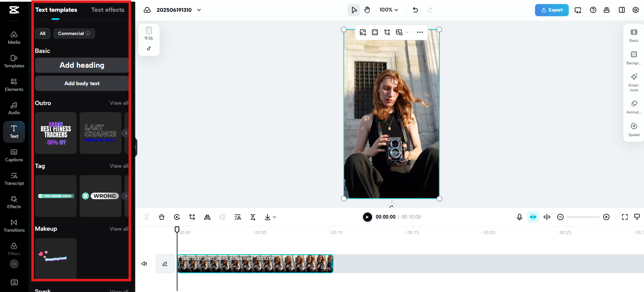The width and height of the screenshot is (644, 292).
Task: Show more Outro templates arrow
Action: [125, 133]
